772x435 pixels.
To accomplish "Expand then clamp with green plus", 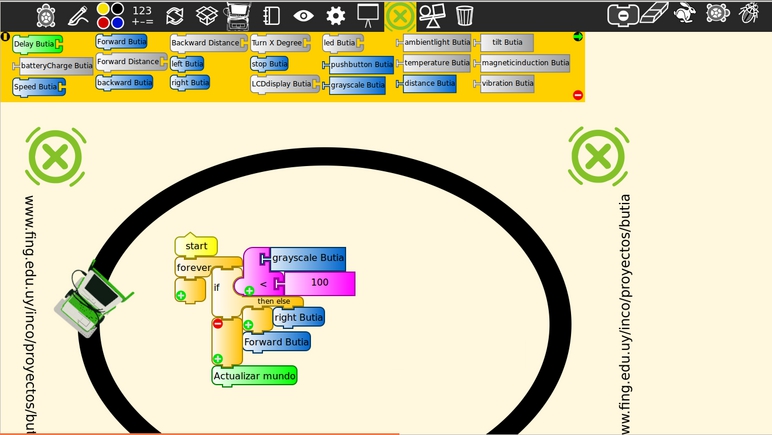I will coord(249,325).
